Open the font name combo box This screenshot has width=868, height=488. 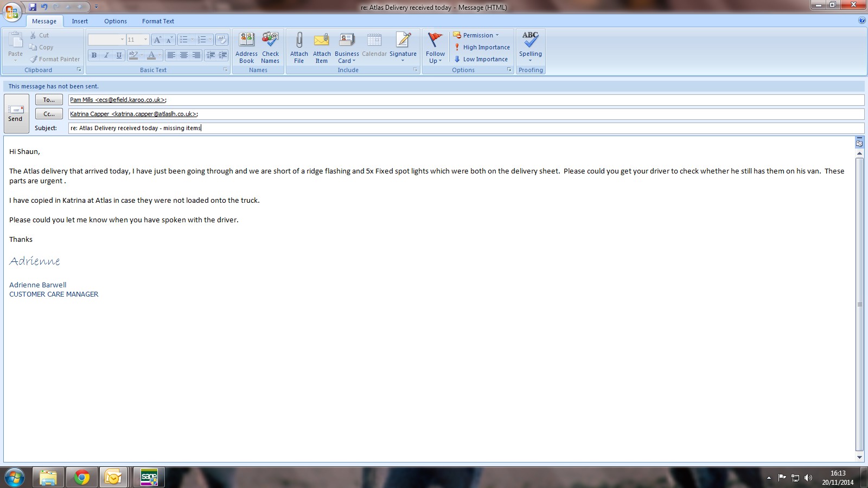[x=107, y=40]
